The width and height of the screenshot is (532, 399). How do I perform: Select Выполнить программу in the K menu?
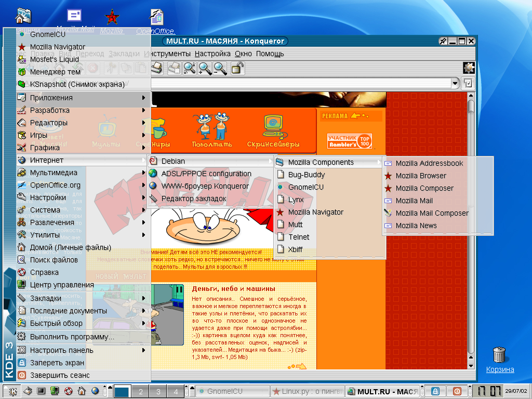(x=84, y=337)
